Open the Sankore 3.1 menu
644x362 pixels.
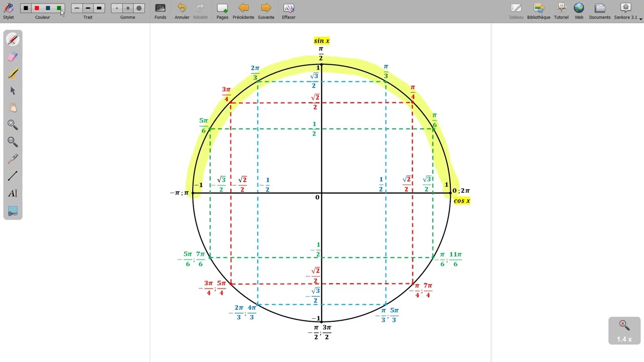(x=627, y=11)
